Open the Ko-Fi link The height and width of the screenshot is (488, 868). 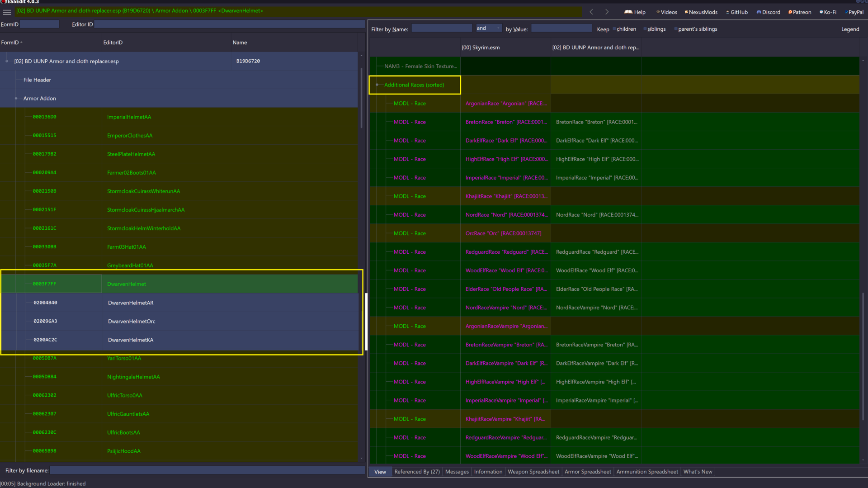[x=828, y=12]
